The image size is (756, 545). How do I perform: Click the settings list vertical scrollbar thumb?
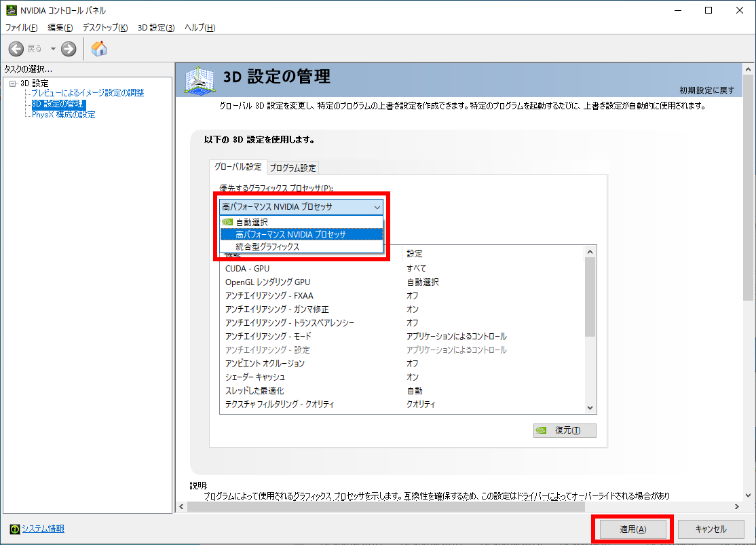click(x=590, y=297)
